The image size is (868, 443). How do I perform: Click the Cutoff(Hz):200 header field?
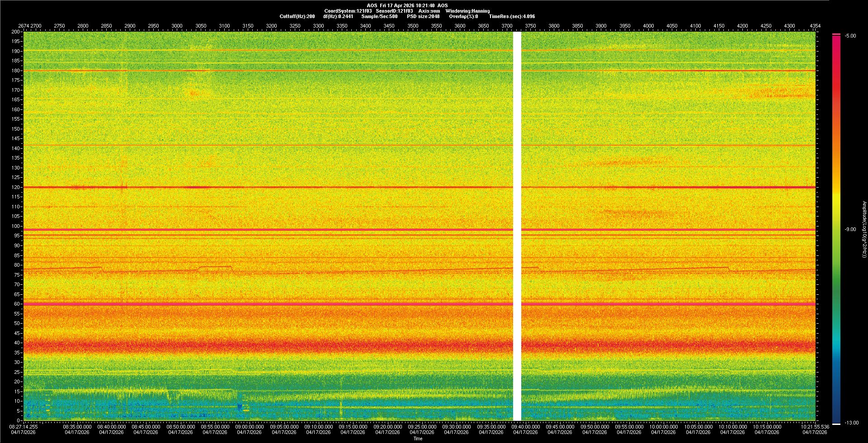pyautogui.click(x=297, y=16)
